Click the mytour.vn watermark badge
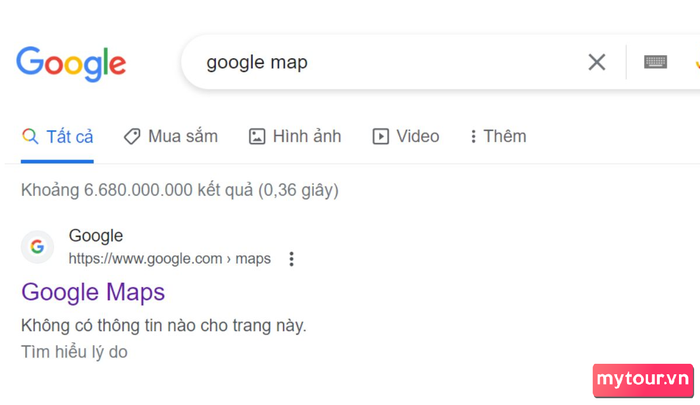 click(x=643, y=380)
